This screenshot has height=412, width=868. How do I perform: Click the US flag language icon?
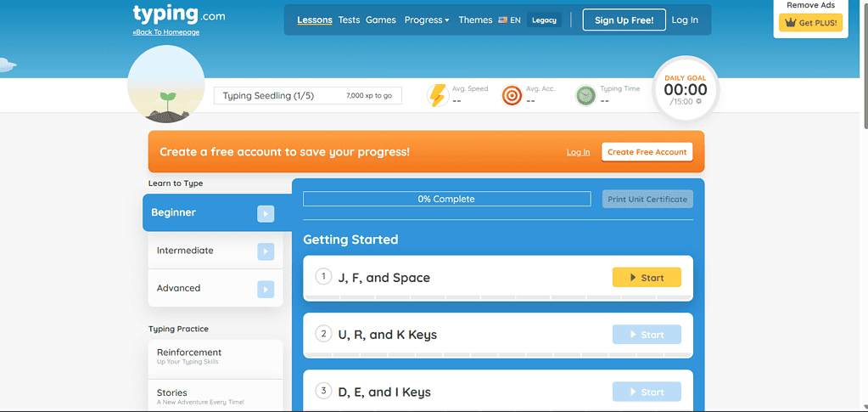click(502, 20)
